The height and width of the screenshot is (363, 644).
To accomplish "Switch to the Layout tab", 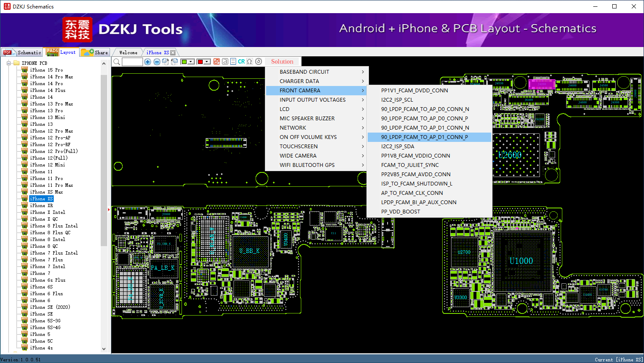I will (x=62, y=52).
